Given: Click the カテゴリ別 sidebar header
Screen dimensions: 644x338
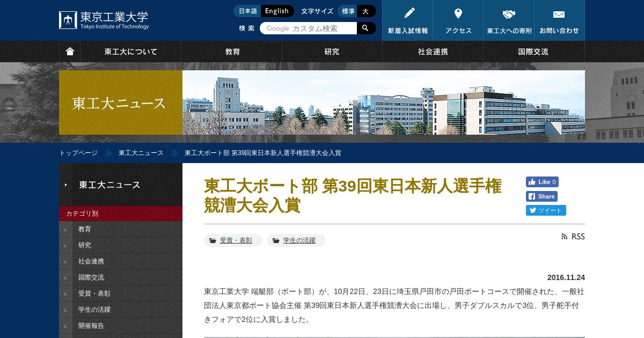Looking at the screenshot, I should point(121,214).
